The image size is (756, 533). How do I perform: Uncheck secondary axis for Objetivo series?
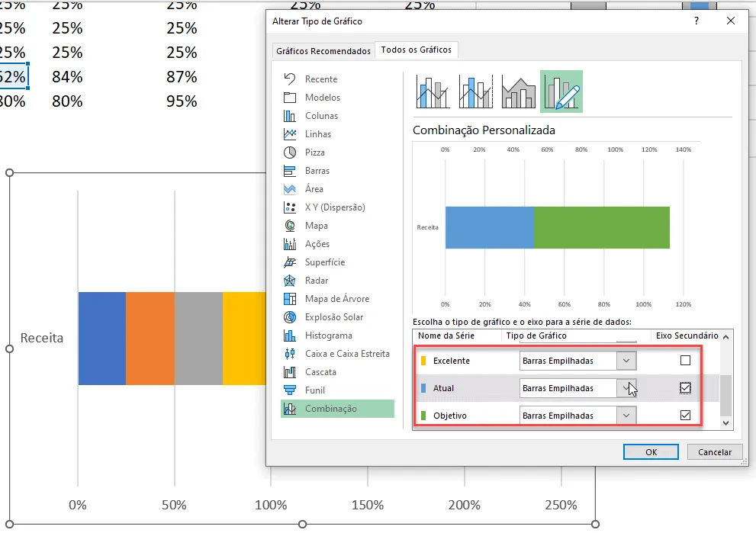tap(685, 416)
